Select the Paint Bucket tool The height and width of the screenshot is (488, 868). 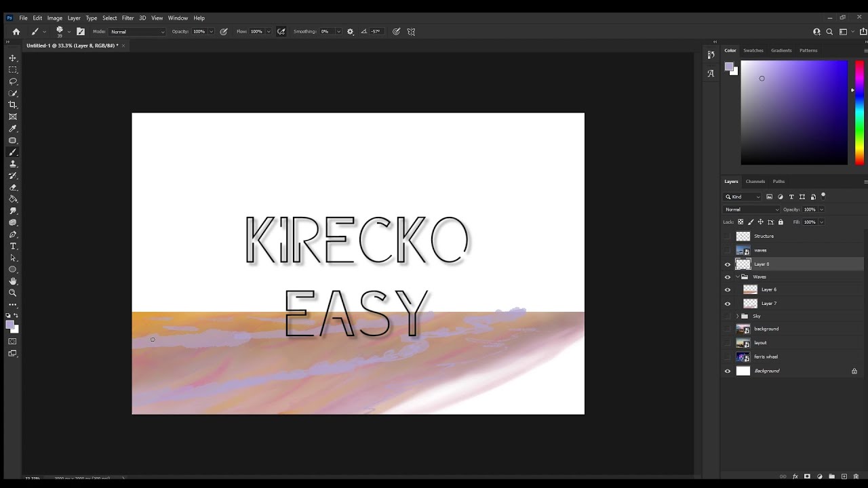tap(13, 199)
